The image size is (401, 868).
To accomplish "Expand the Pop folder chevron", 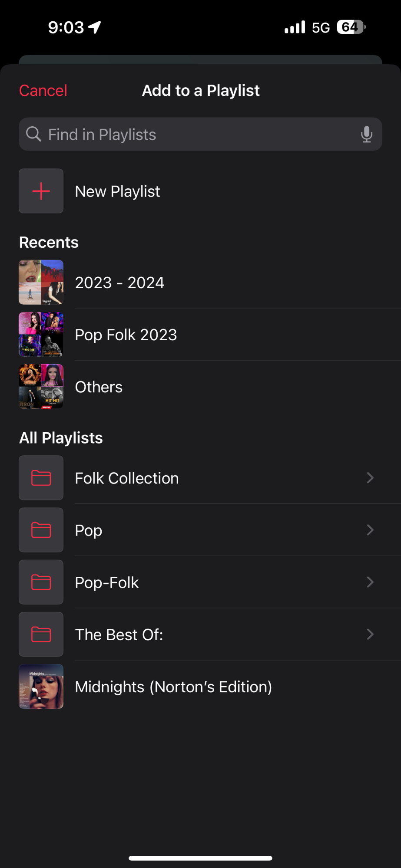I will click(x=370, y=530).
